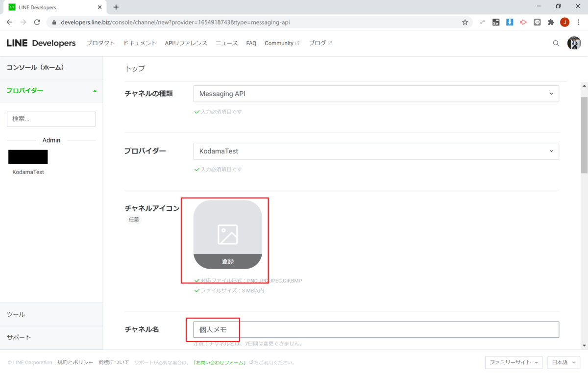Image resolution: width=588 pixels, height=375 pixels.
Task: Open the Chrome three-dot menu
Action: point(578,22)
